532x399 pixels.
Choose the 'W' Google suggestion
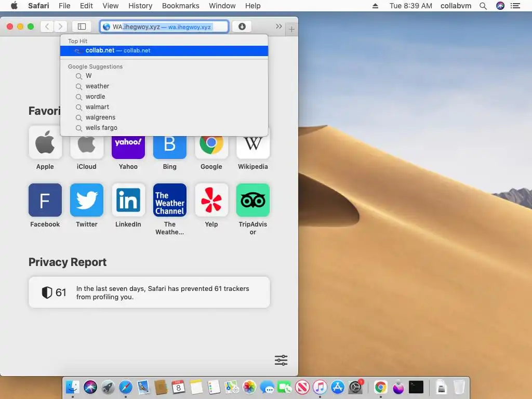(164, 76)
